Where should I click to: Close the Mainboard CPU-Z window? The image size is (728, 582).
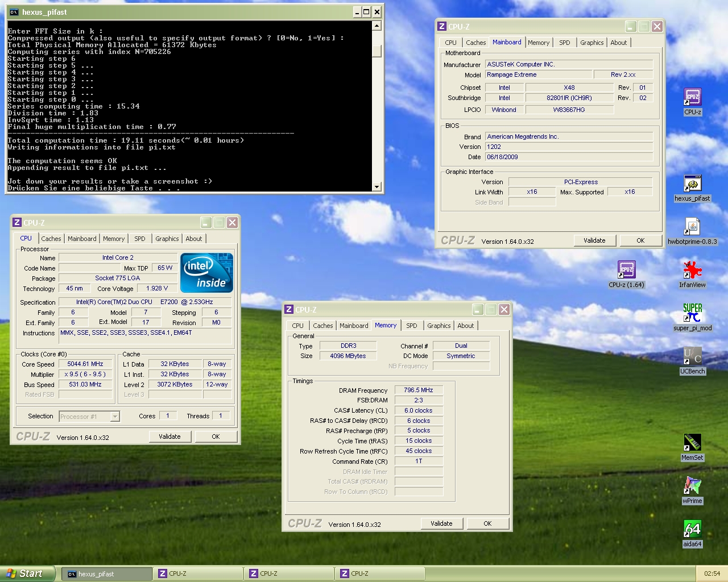point(657,26)
